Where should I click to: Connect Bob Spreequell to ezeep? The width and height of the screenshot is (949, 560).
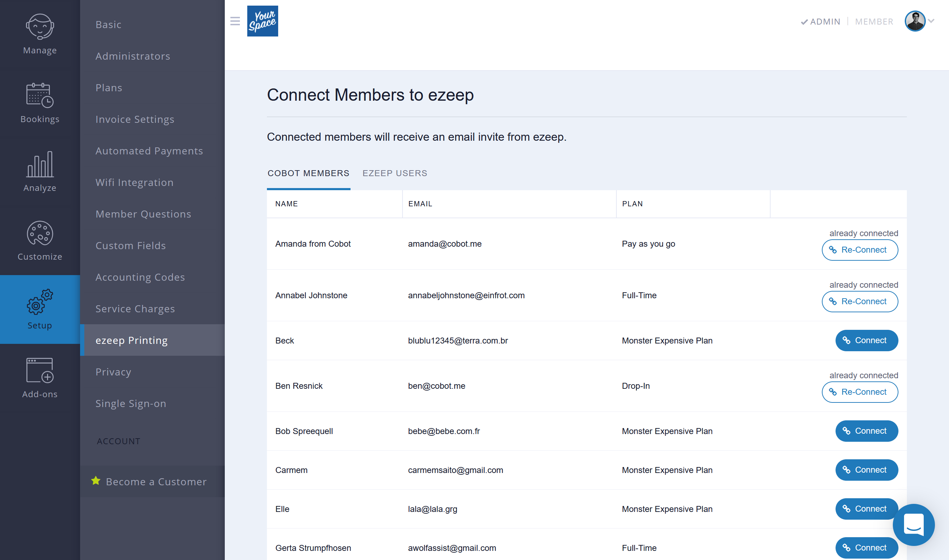click(x=866, y=431)
